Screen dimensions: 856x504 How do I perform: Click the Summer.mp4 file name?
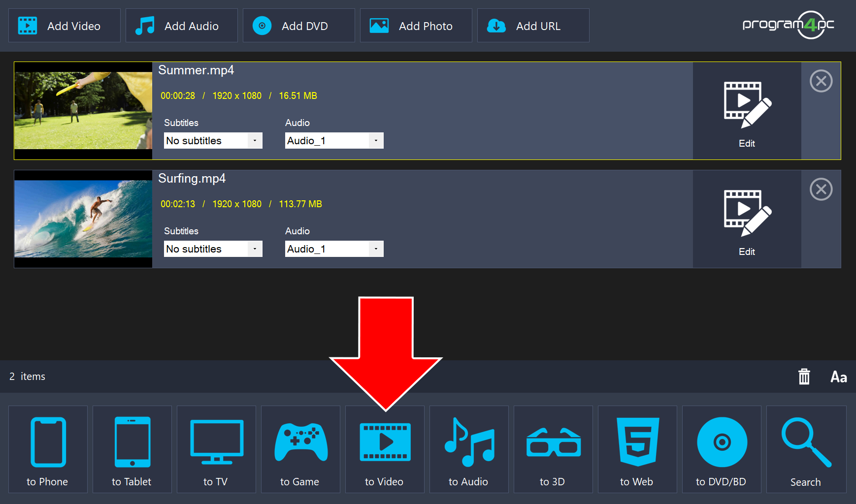pos(196,70)
